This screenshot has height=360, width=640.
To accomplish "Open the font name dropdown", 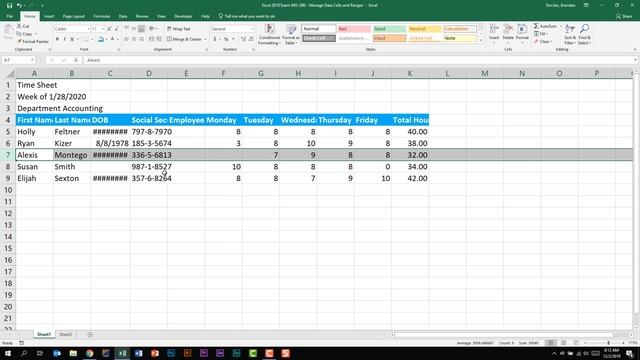I will [88, 29].
